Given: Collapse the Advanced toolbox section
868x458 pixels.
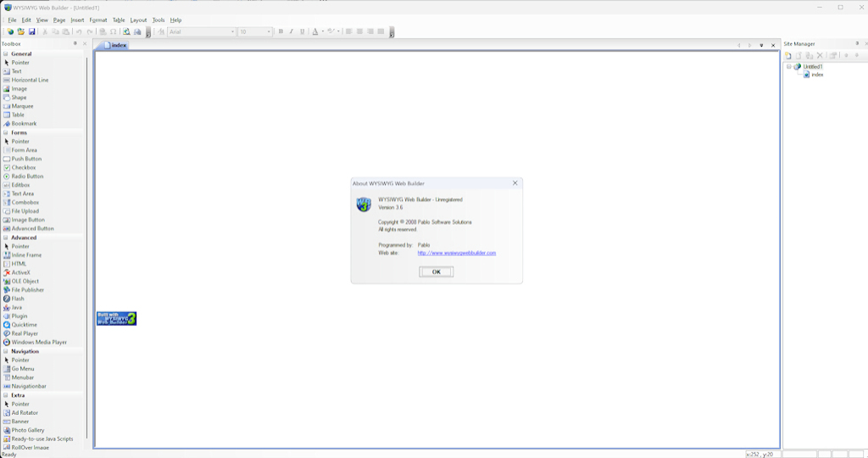Looking at the screenshot, I should pyautogui.click(x=6, y=237).
